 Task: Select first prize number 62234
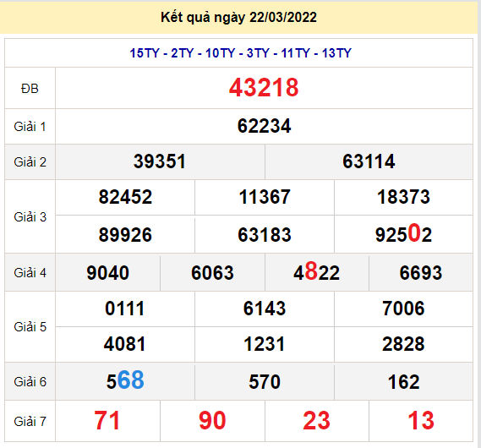[x=264, y=126]
